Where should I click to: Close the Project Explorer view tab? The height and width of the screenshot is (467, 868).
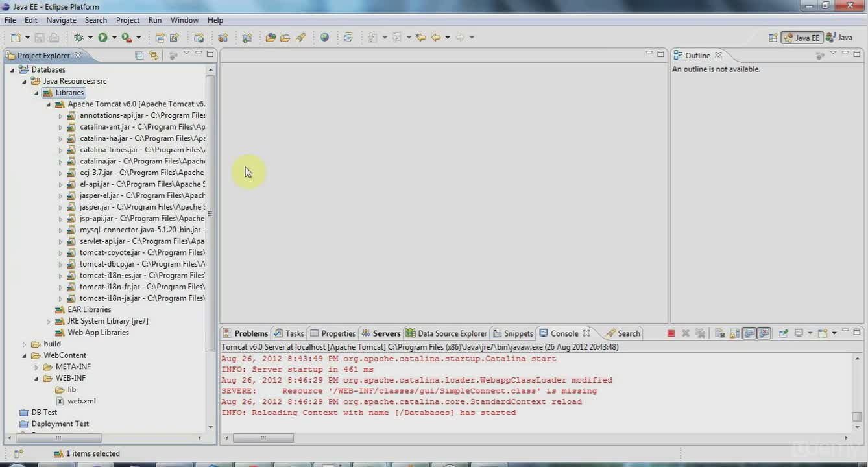[x=78, y=55]
